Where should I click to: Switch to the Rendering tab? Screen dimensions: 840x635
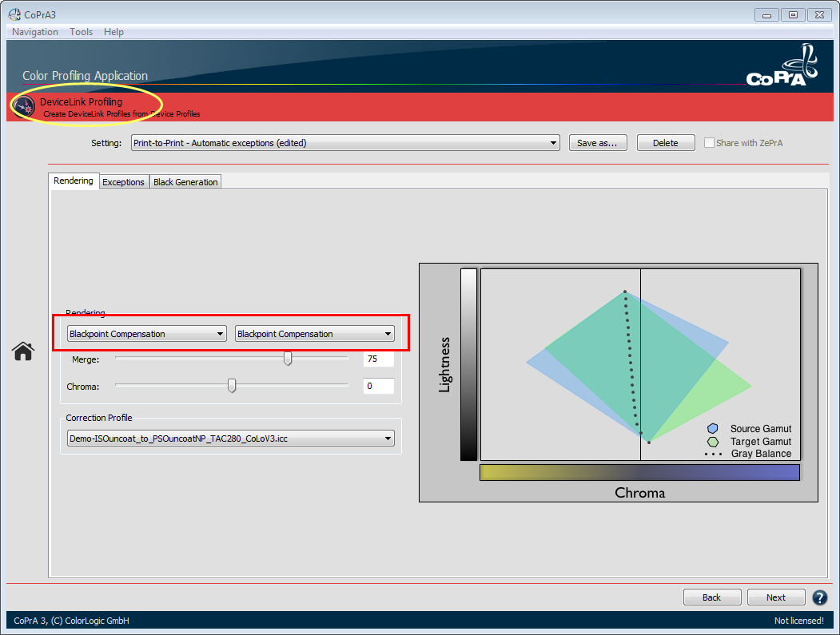coord(74,181)
